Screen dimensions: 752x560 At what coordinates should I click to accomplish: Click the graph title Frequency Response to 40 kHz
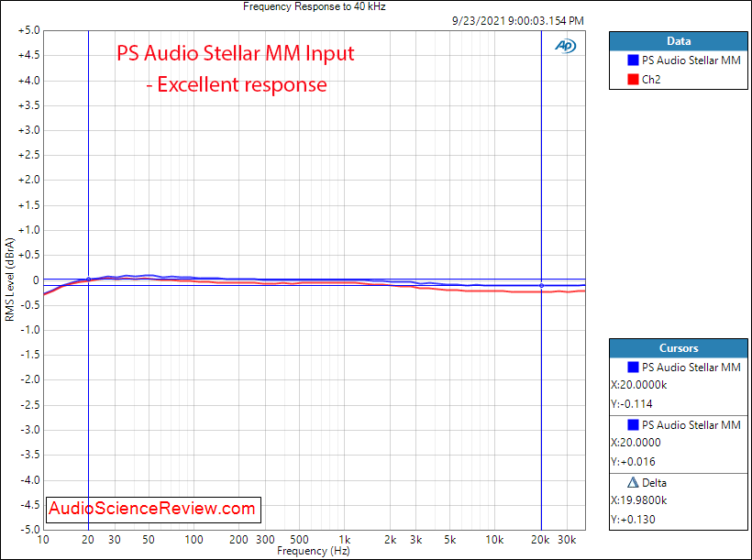coord(315,6)
